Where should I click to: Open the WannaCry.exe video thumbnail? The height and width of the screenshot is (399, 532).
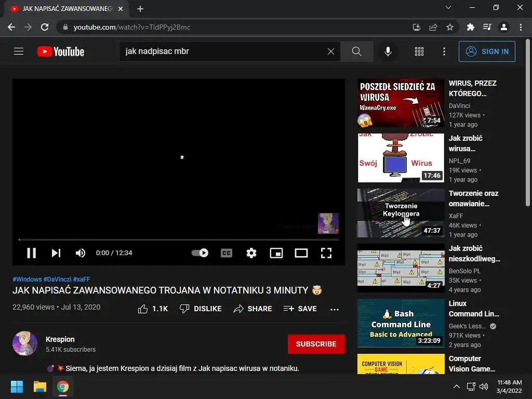pos(401,103)
